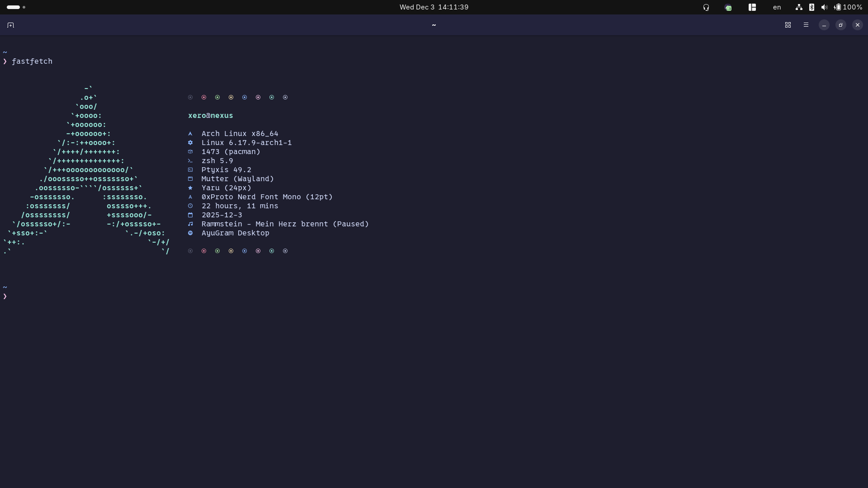
Task: Open the Ptyxis hamburger main menu
Action: (x=806, y=25)
